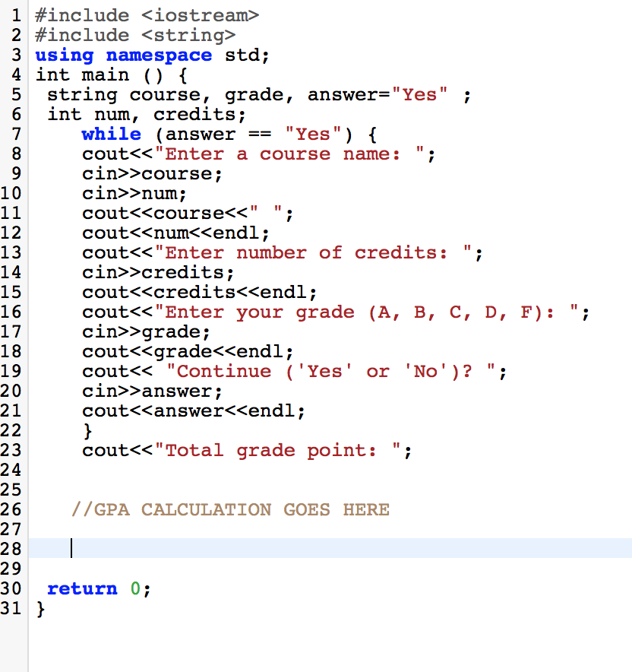The height and width of the screenshot is (672, 632).
Task: Click the final closing brace on line 31
Action: click(39, 608)
